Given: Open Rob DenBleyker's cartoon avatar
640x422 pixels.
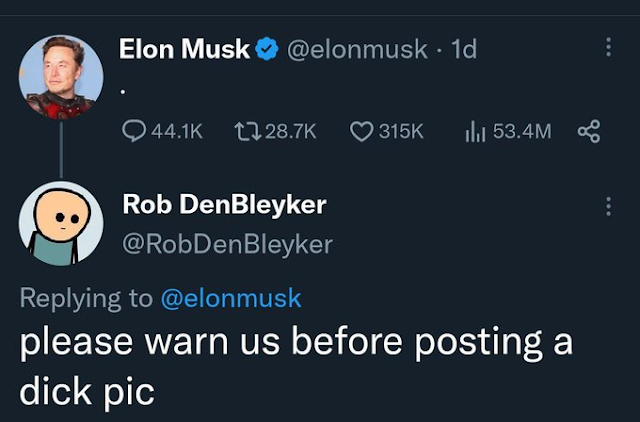Looking at the screenshot, I should coord(60,222).
